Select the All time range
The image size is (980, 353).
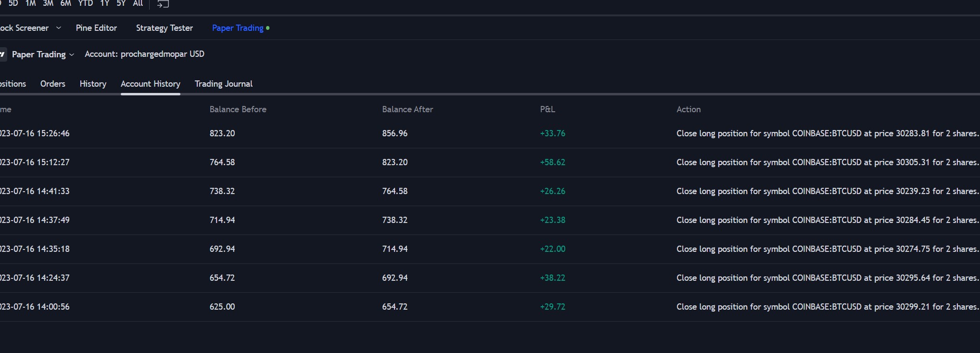138,3
